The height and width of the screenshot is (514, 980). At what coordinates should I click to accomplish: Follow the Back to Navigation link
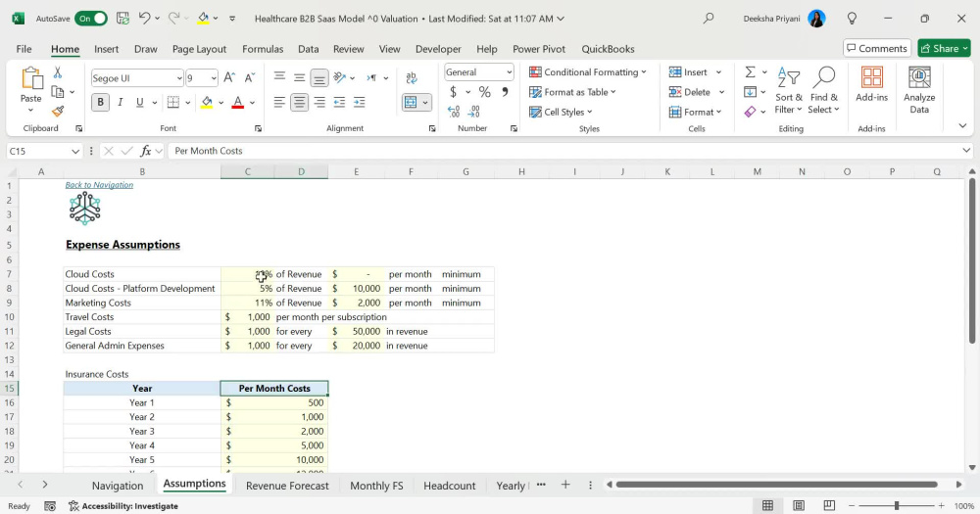point(99,185)
